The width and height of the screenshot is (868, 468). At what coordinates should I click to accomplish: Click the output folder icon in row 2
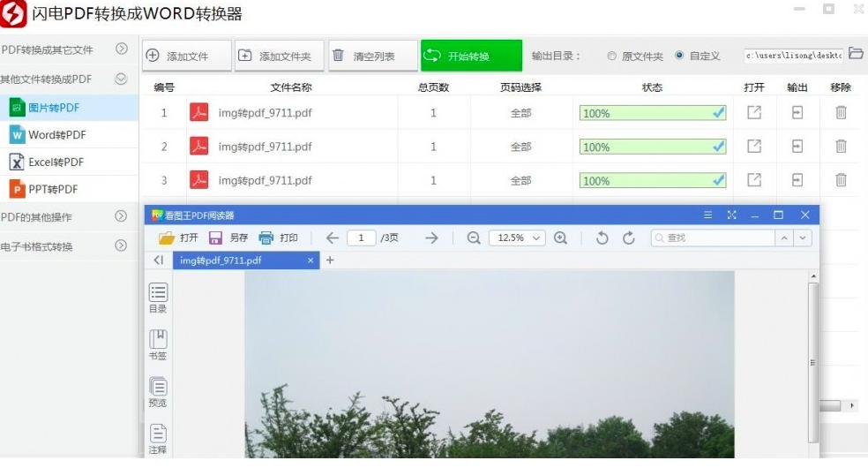(x=797, y=147)
